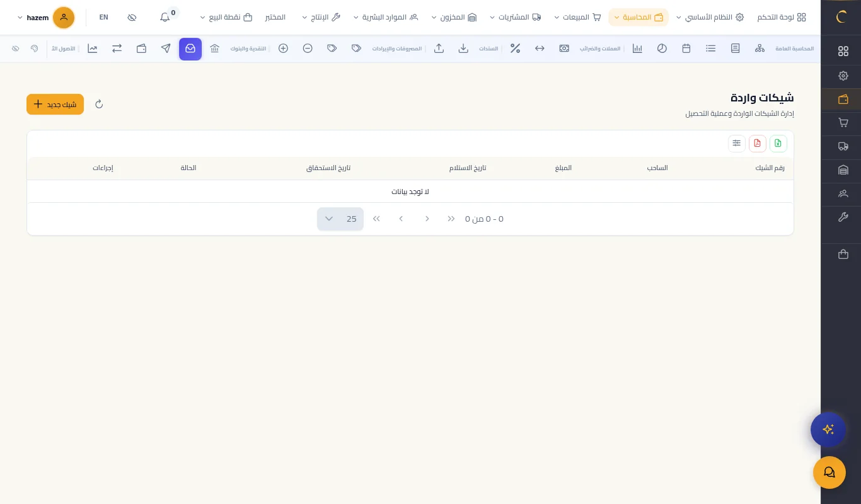This screenshot has width=861, height=504.
Task: Open the notifications bell
Action: (165, 18)
